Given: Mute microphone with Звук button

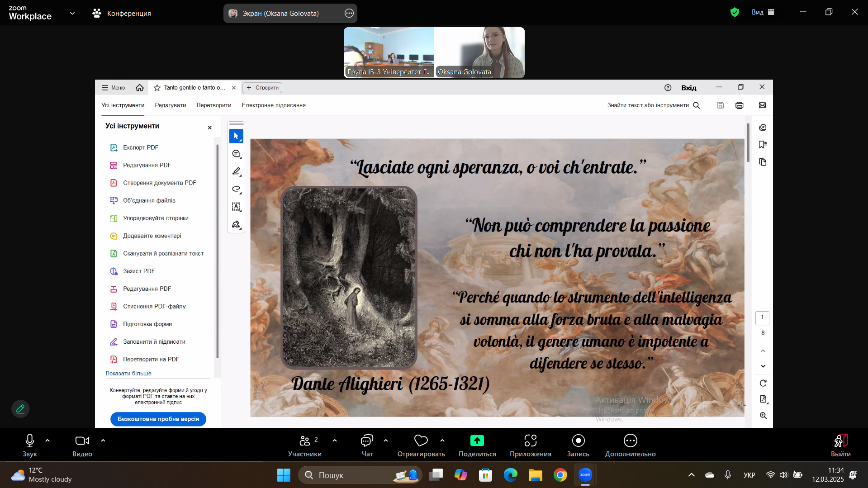Looking at the screenshot, I should click(30, 445).
